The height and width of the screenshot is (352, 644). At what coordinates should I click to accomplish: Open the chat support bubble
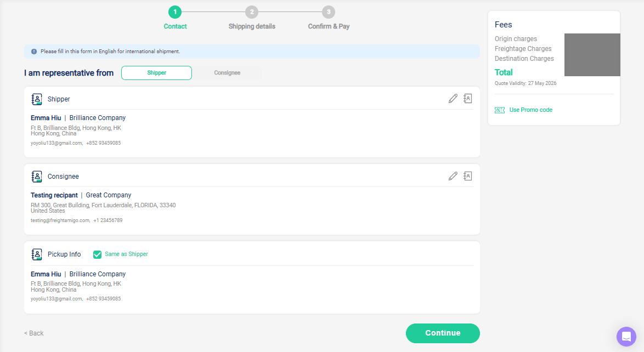pyautogui.click(x=626, y=337)
